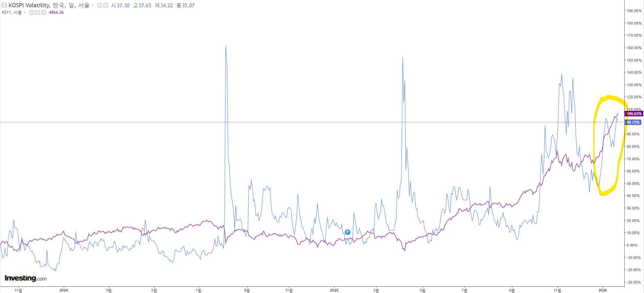Expand the KOSPI Volatility title dropdown arrow

point(92,5)
